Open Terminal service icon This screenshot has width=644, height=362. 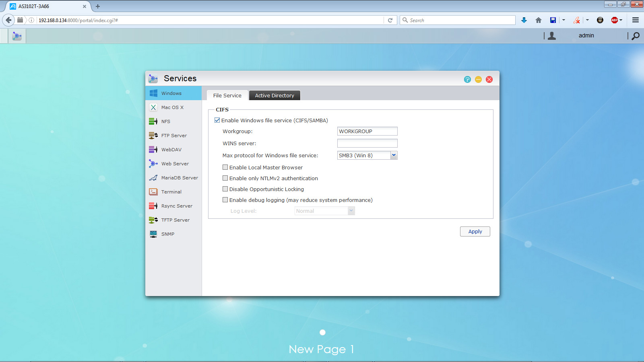153,192
